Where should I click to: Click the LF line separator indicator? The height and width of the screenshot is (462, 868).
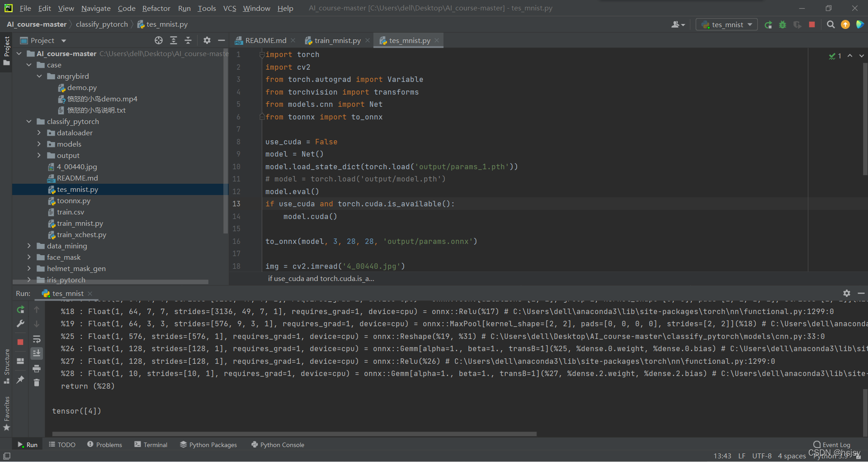(742, 456)
